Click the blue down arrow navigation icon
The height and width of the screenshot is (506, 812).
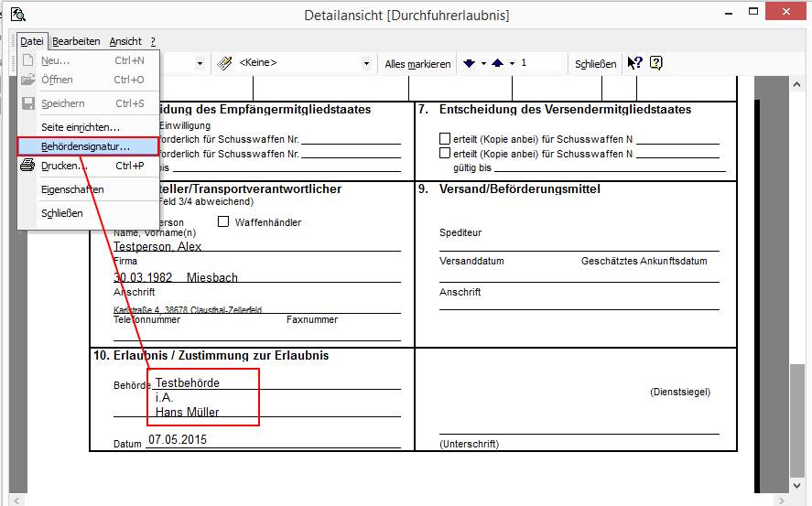click(x=470, y=63)
